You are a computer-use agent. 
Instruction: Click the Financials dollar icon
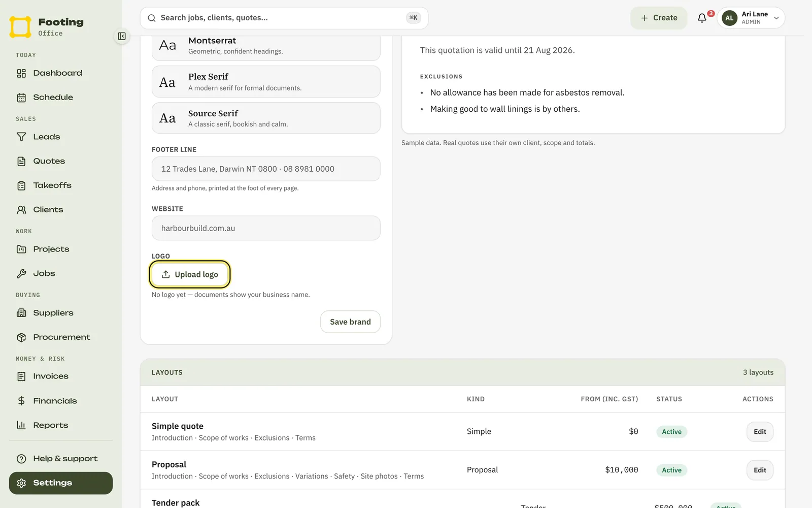point(21,401)
